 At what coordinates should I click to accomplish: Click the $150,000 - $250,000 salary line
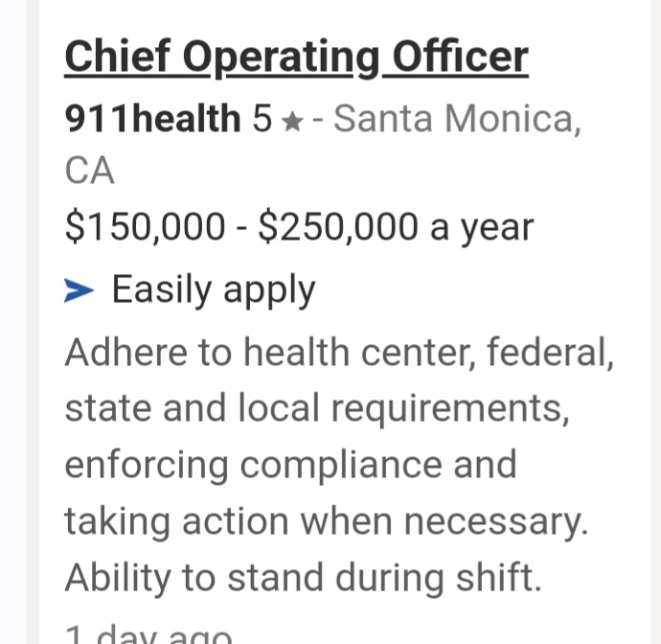point(299,227)
